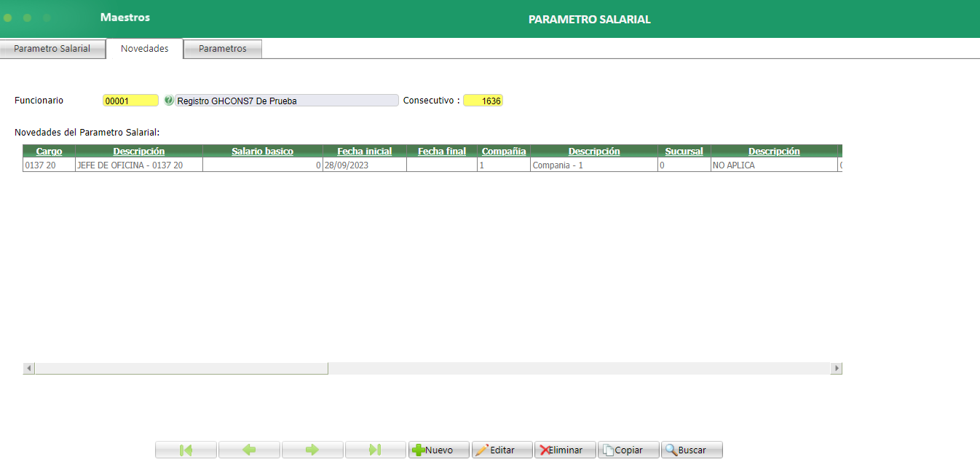Sort records by Fecha inicial header
Viewport: 980px width, 473px height.
click(365, 151)
